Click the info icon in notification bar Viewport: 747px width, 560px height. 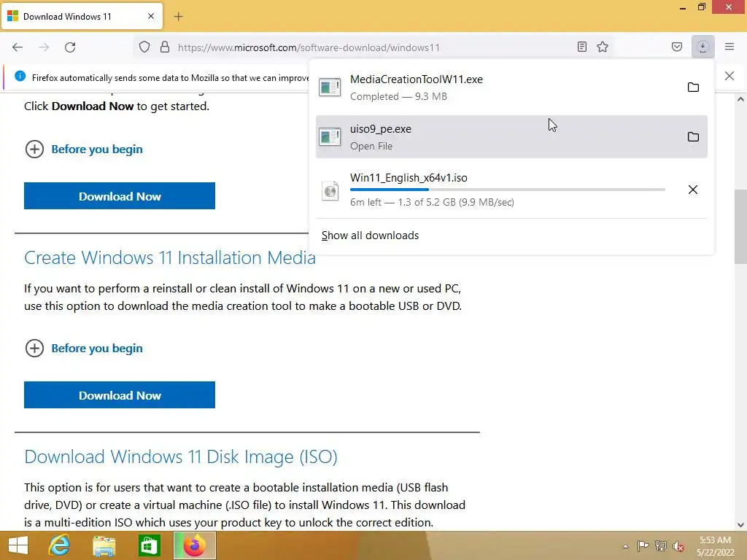pos(20,76)
